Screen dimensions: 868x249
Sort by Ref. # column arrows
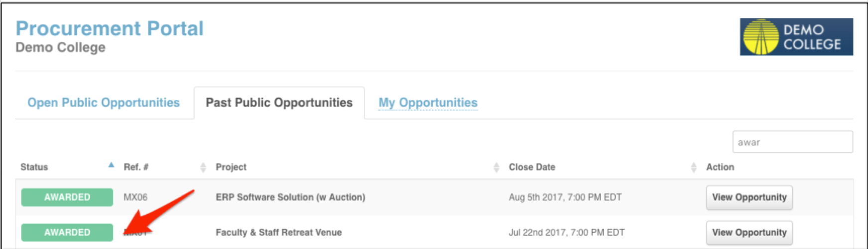point(203,167)
